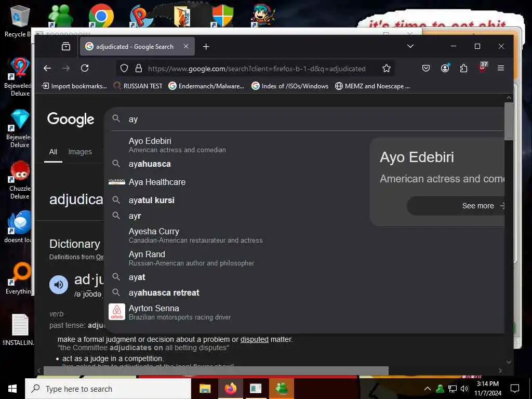Open the notification center icon
The width and height of the screenshot is (532, 399).
pyautogui.click(x=515, y=389)
